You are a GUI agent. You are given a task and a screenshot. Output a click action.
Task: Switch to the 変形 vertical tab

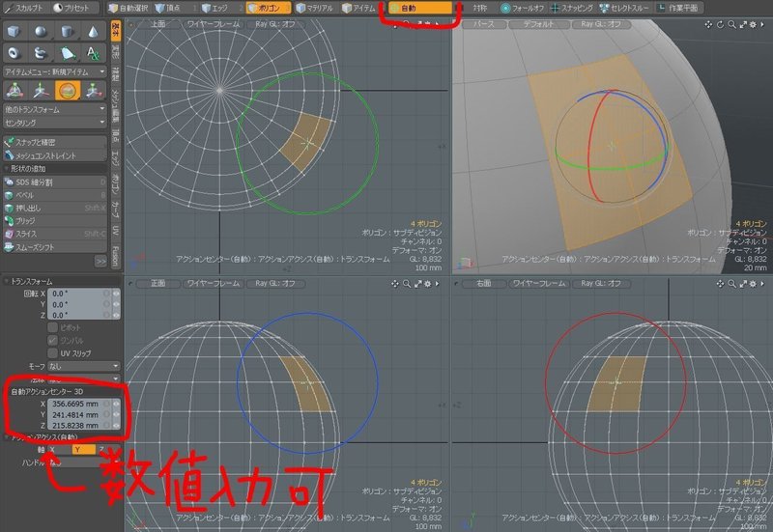[115, 51]
